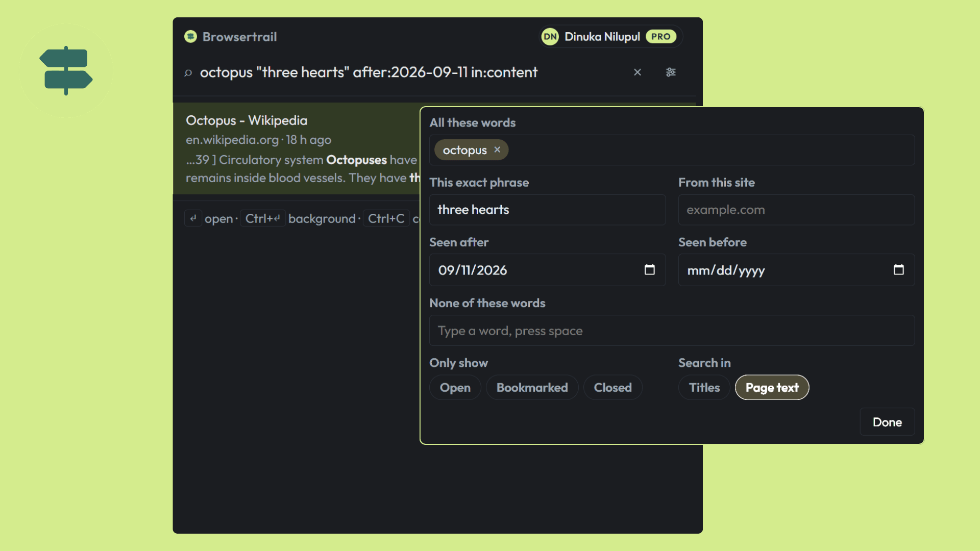
Task: Select Titles under Search in
Action: 704,388
